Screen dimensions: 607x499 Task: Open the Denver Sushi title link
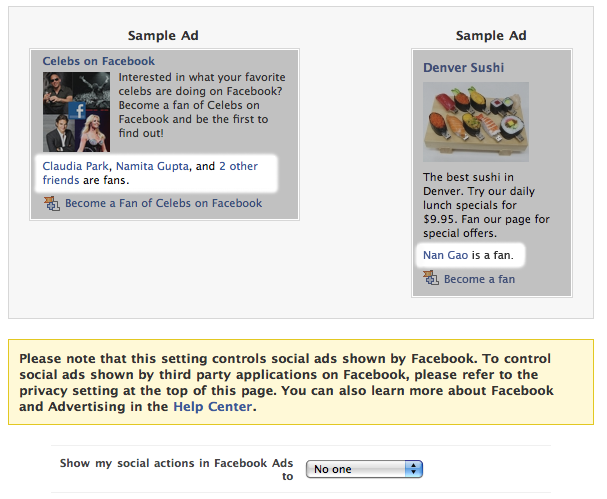463,68
